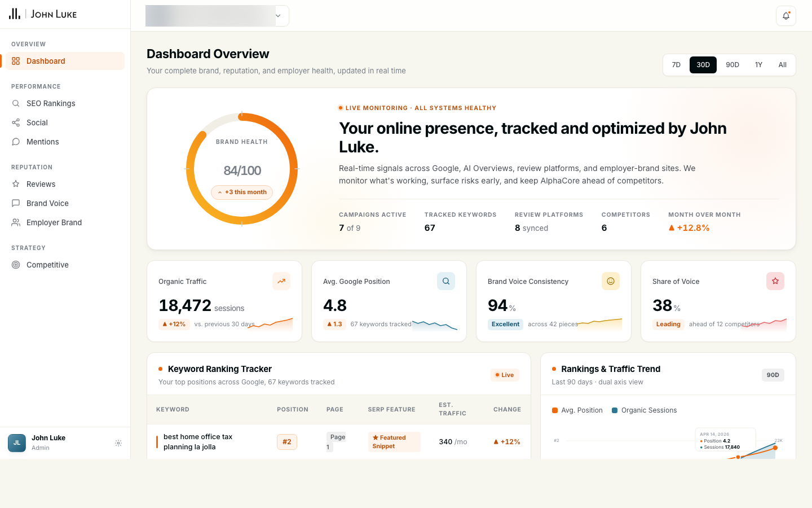Click the Share of Voice sparkline
This screenshot has width=812, height=508.
click(x=764, y=324)
